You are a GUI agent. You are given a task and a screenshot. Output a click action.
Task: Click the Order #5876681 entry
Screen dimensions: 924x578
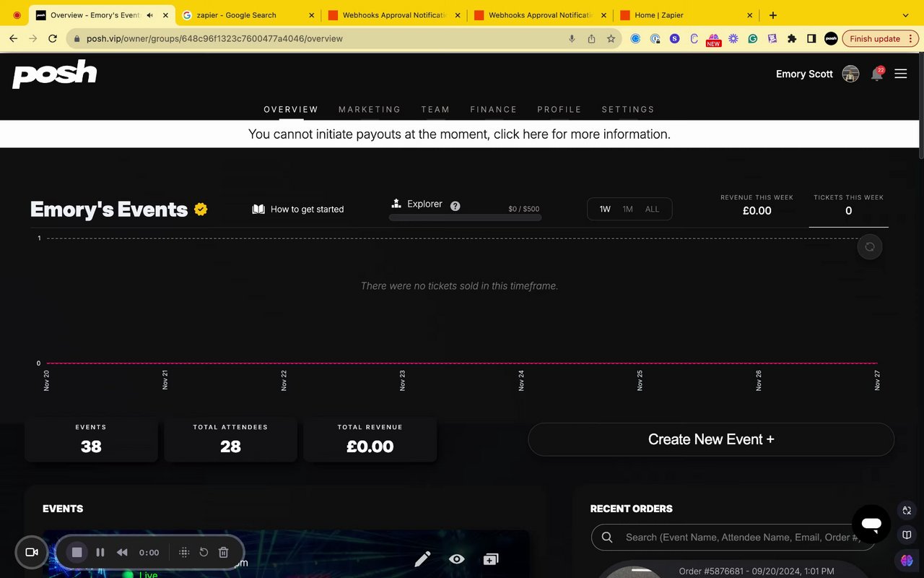click(757, 571)
